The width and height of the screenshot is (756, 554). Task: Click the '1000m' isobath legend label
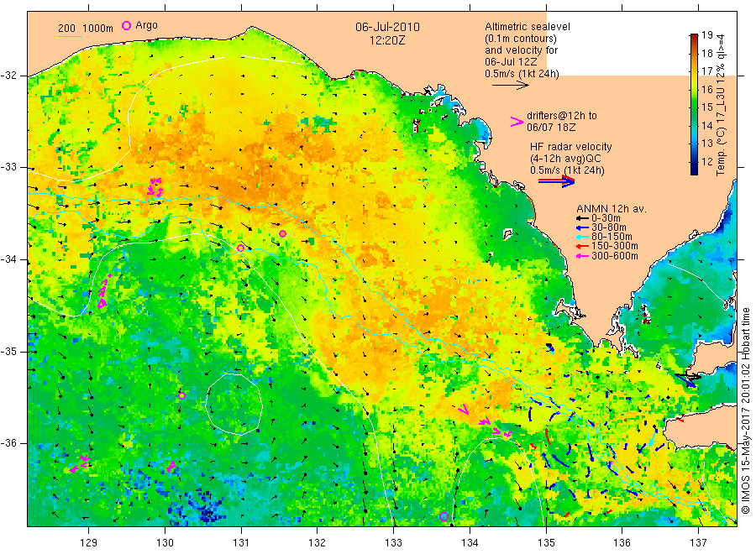98,28
